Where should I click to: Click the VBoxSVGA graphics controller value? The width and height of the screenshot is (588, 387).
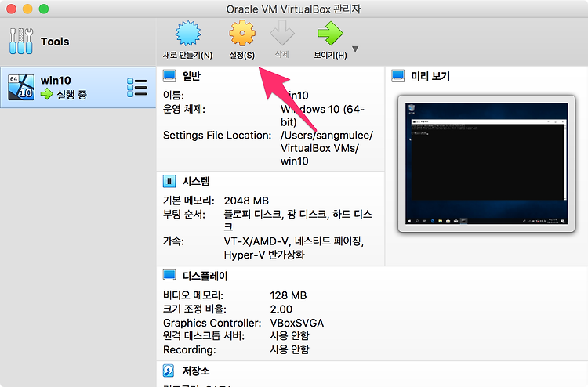(x=296, y=323)
